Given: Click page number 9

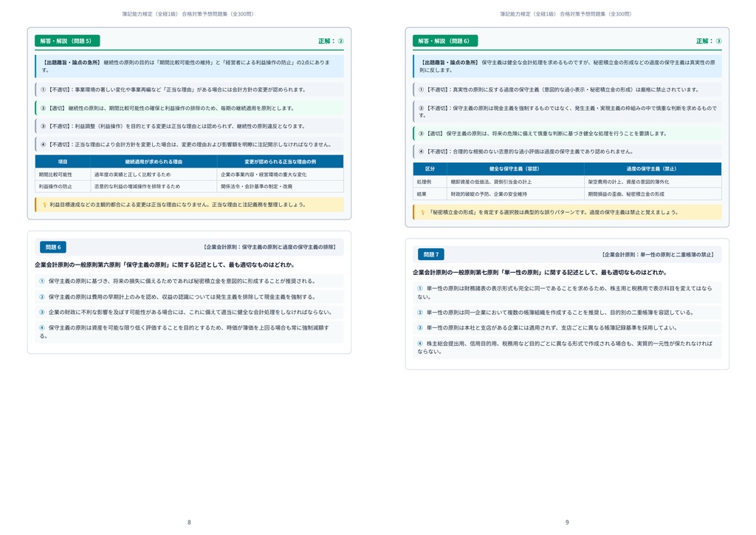Looking at the screenshot, I should click(567, 522).
